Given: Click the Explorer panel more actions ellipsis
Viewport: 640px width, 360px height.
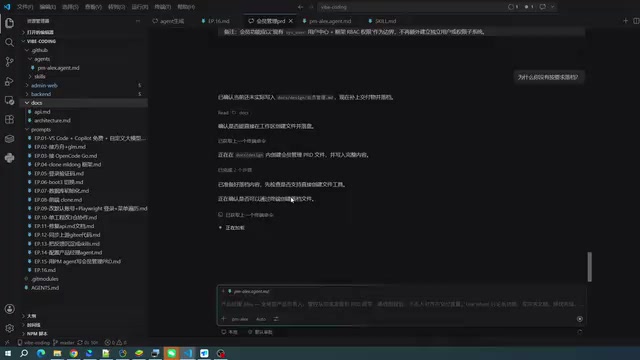Looking at the screenshot, I should 138,21.
